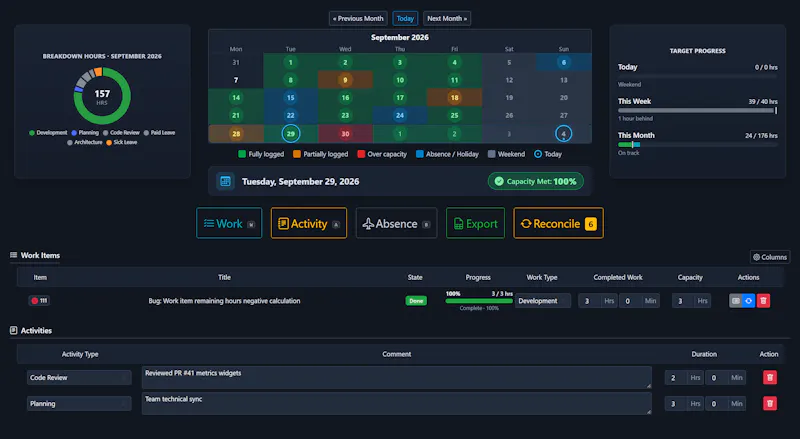The height and width of the screenshot is (439, 800).
Task: Delete the Code Review activity row
Action: [770, 378]
